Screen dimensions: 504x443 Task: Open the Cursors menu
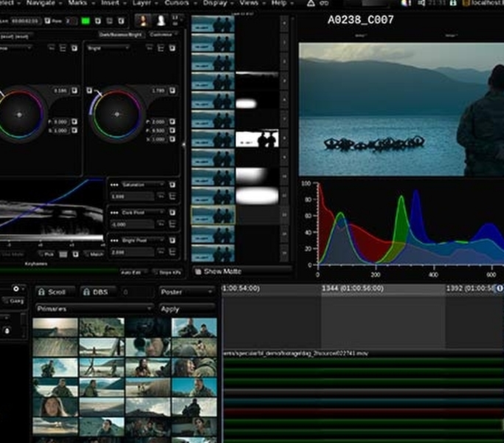tap(177, 4)
